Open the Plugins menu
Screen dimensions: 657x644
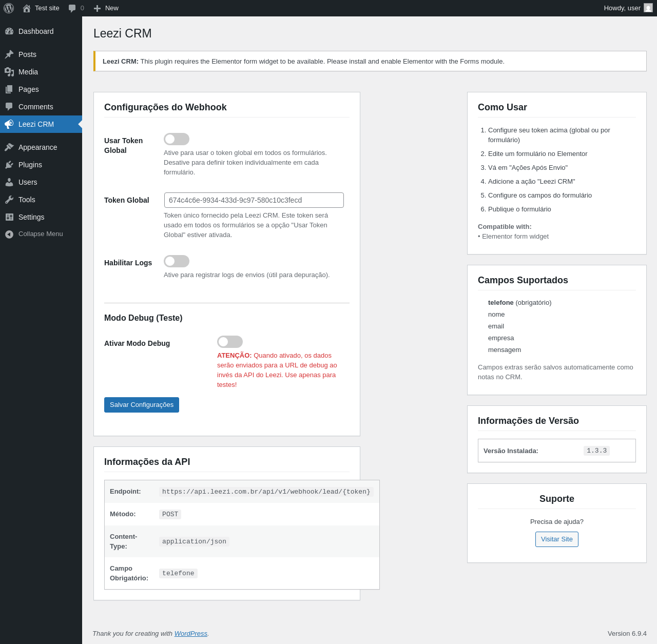tap(41, 165)
